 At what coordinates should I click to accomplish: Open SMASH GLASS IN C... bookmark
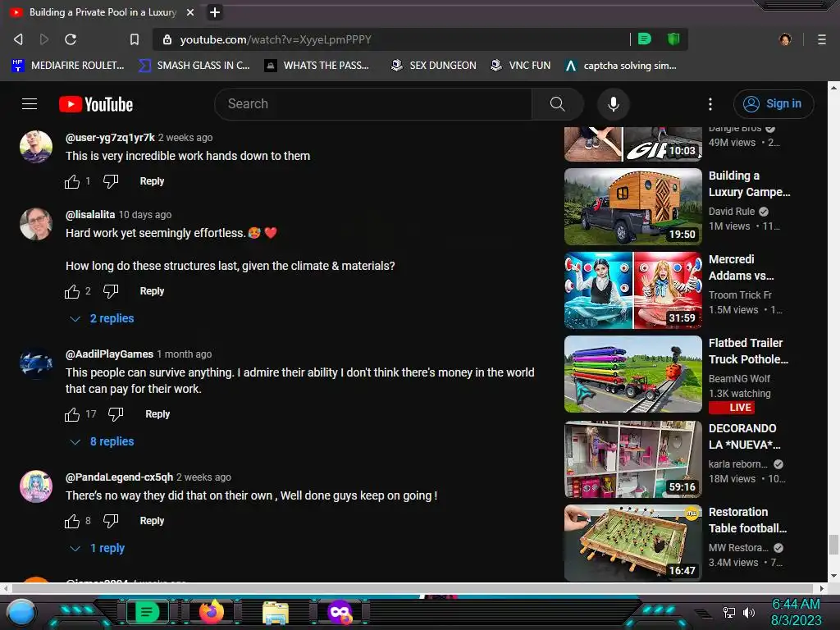click(194, 66)
